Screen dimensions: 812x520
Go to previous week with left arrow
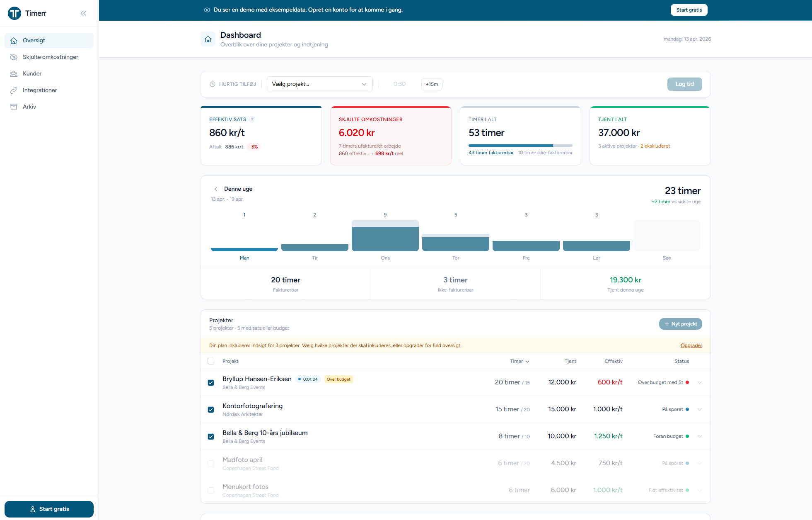tap(216, 189)
